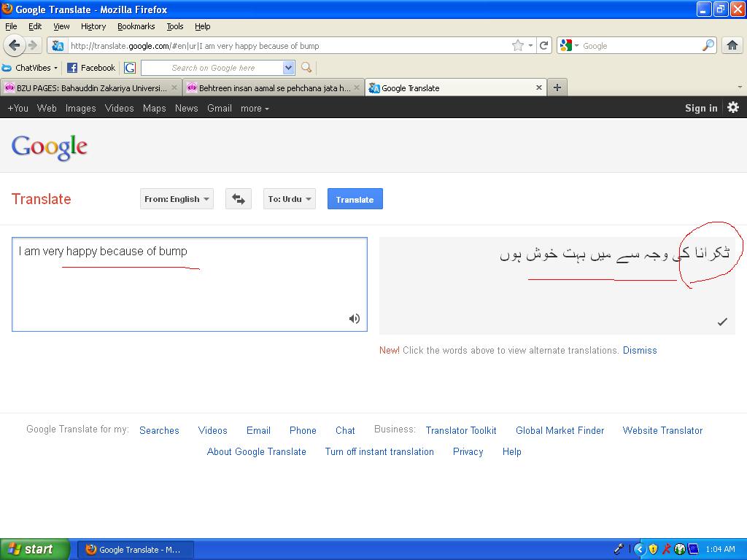Image resolution: width=747 pixels, height=560 pixels.
Task: Click Google Translate taskbar button
Action: [135, 550]
